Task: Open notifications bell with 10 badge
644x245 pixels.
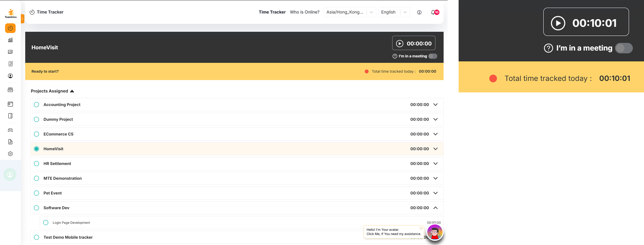Action: (x=435, y=12)
